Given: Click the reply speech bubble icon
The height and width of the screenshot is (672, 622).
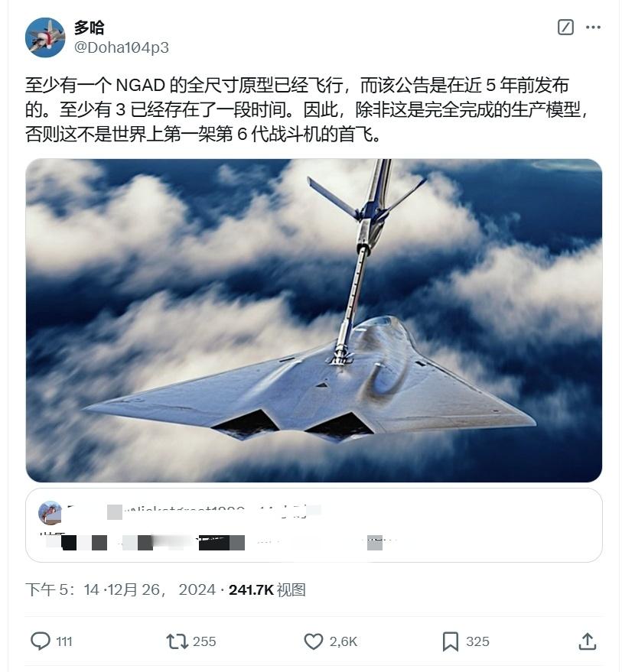Looking at the screenshot, I should (41, 641).
